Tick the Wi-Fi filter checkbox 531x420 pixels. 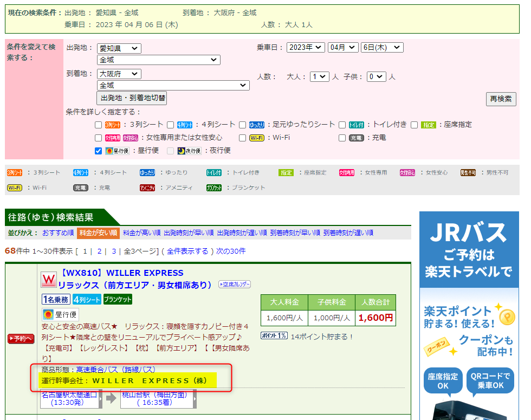[x=243, y=138]
